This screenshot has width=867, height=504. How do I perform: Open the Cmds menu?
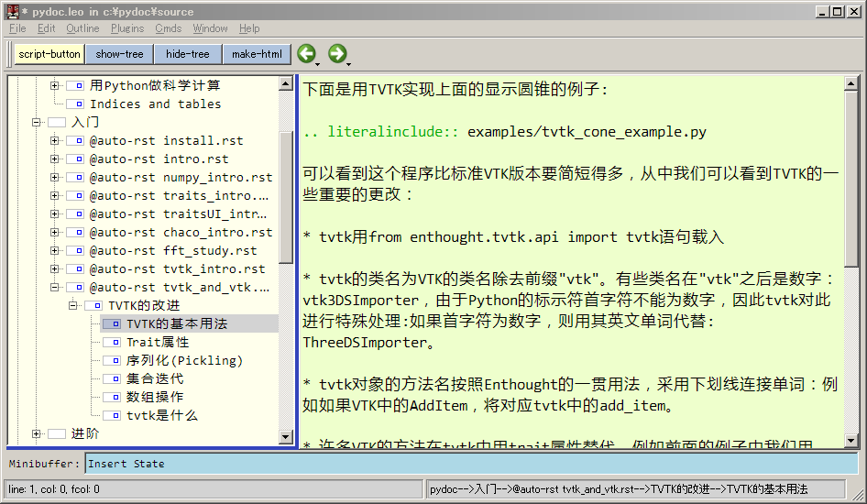pyautogui.click(x=168, y=28)
